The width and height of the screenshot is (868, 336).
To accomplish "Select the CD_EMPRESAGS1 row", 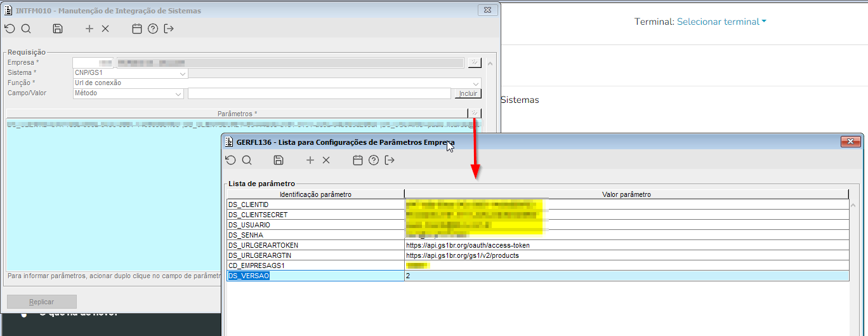I will [538, 265].
